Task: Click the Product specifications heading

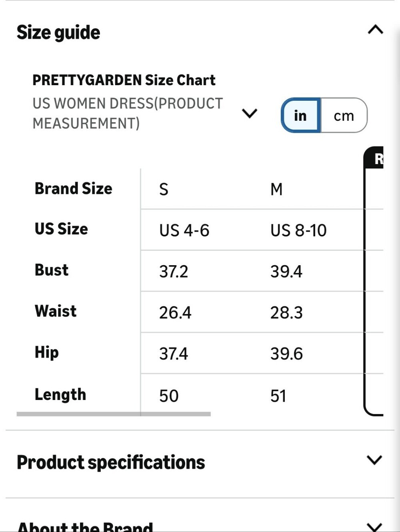Action: click(111, 462)
